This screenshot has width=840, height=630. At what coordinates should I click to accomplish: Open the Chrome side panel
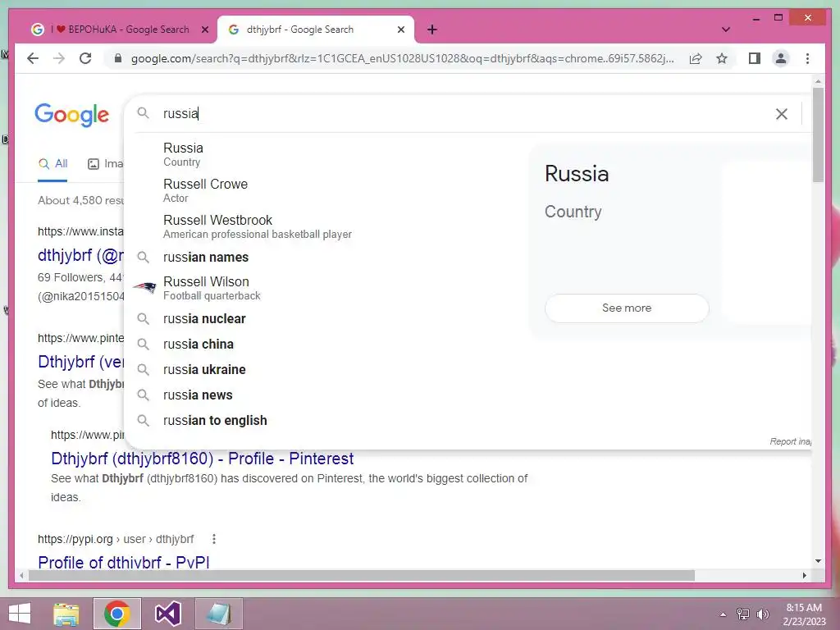tap(755, 58)
